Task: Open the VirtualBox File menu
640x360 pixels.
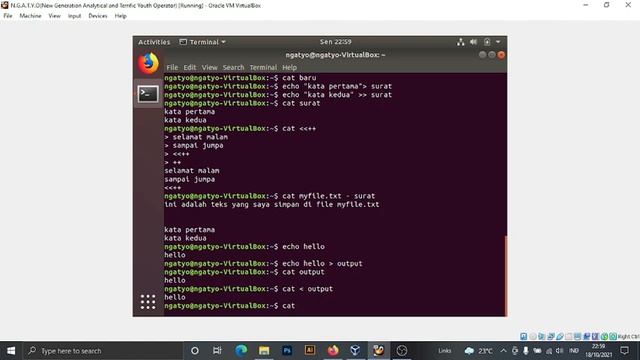Action: (8, 16)
